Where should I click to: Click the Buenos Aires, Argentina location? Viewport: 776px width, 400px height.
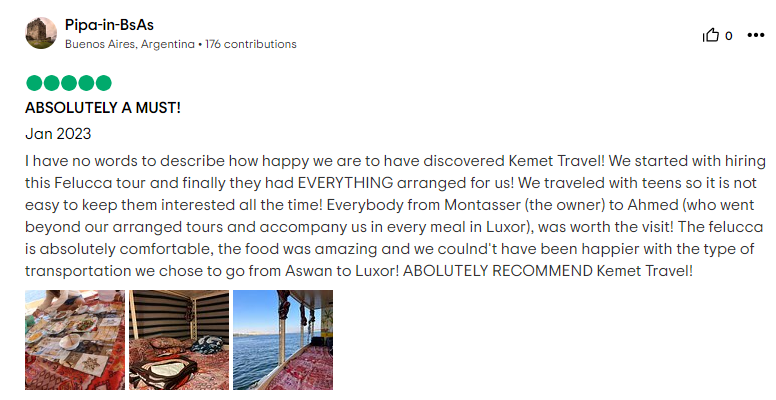click(130, 44)
